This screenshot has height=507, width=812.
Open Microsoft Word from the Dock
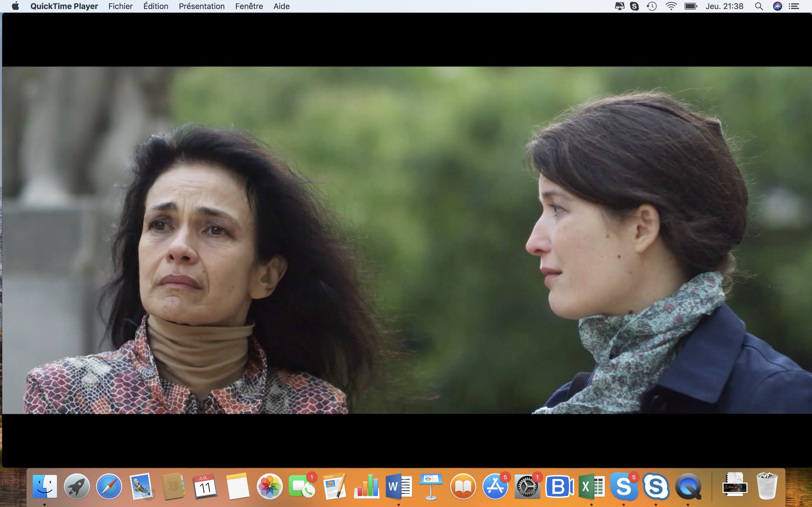pyautogui.click(x=399, y=486)
